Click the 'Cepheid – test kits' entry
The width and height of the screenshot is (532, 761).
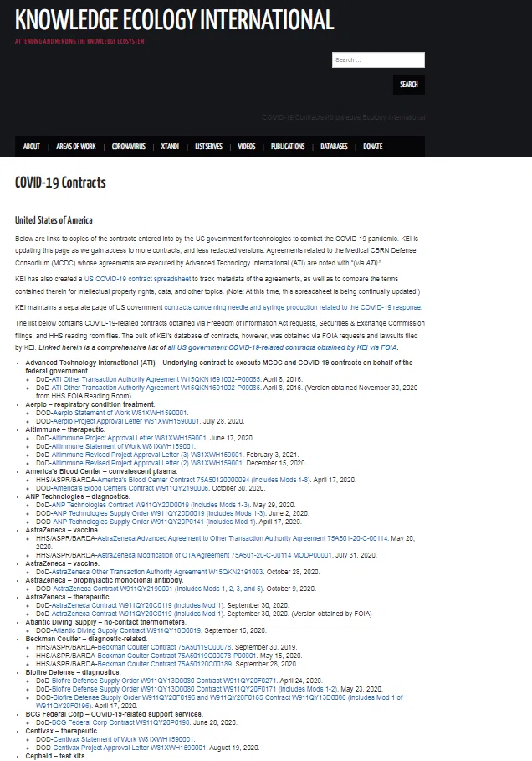[56, 756]
